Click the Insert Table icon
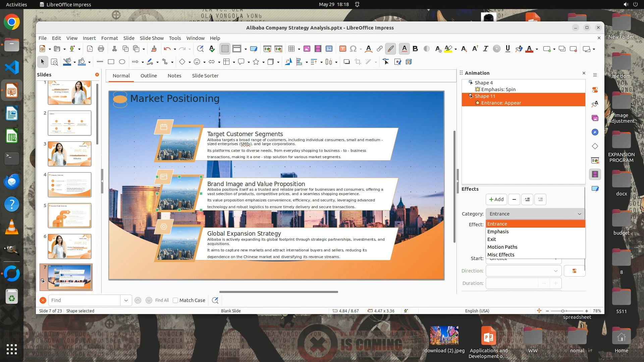The image size is (644, 362). click(291, 49)
